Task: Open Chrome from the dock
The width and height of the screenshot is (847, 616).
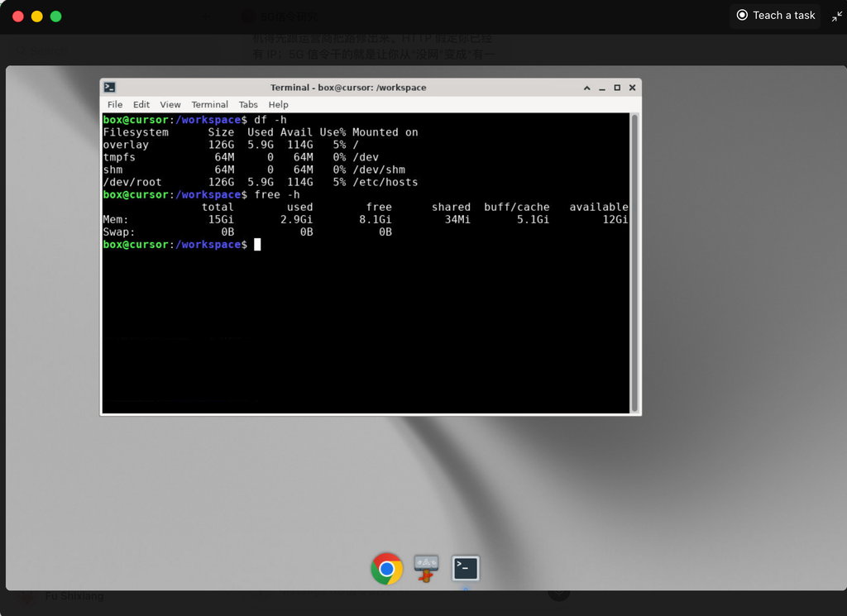Action: click(387, 569)
